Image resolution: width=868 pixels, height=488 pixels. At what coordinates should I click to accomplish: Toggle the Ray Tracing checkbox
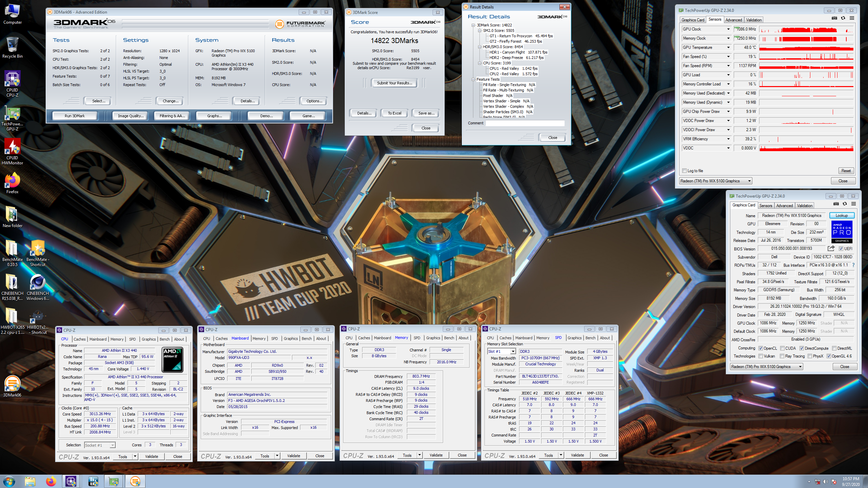click(x=782, y=356)
